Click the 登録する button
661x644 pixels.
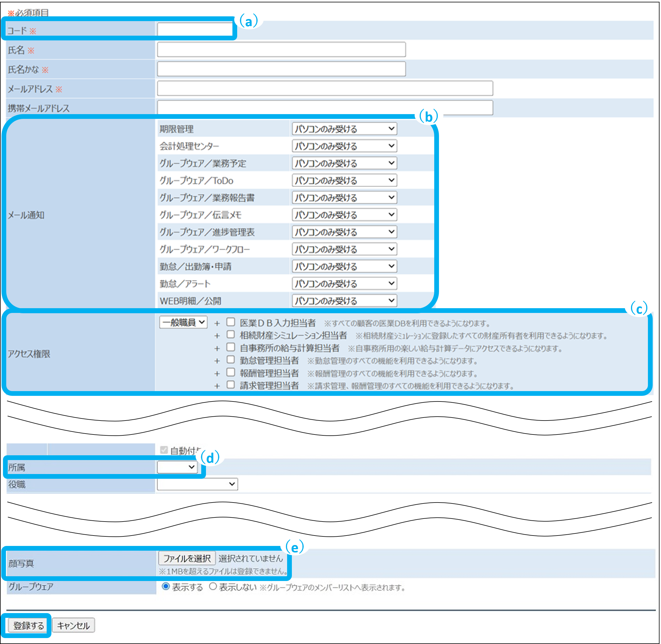point(29,625)
